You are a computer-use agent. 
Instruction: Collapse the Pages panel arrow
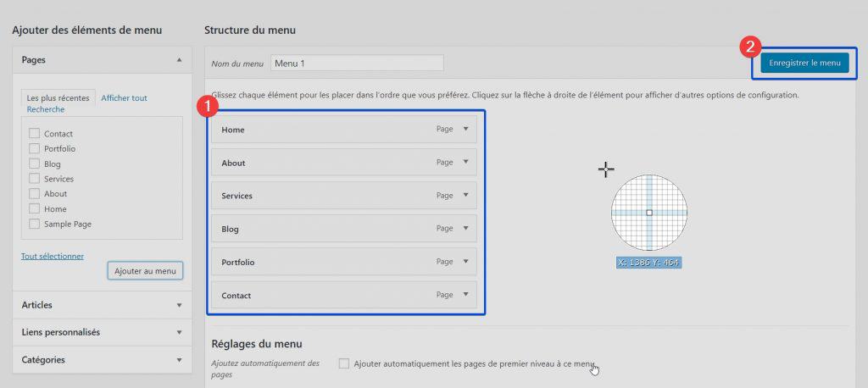click(x=179, y=60)
